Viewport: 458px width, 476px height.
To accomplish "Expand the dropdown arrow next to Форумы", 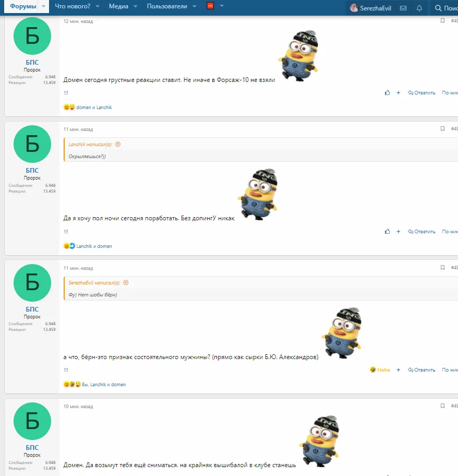I will point(44,6).
